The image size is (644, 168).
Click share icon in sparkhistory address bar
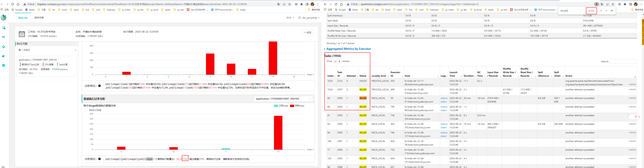(607, 4)
